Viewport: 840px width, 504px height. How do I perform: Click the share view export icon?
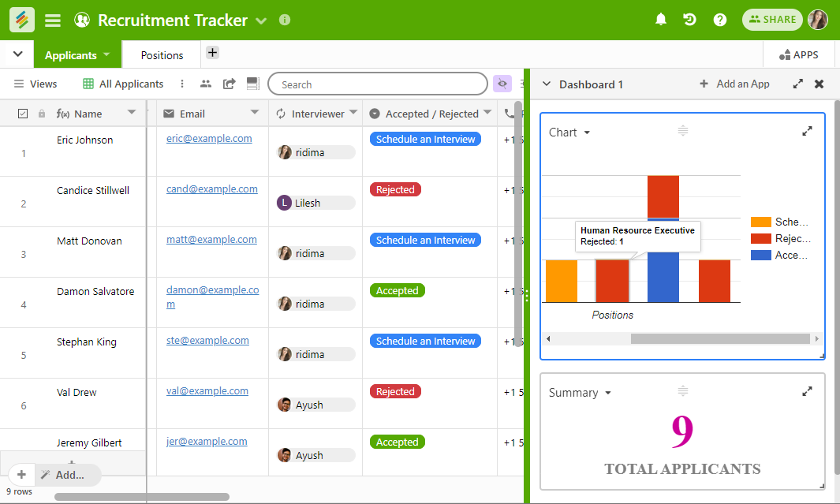[230, 84]
